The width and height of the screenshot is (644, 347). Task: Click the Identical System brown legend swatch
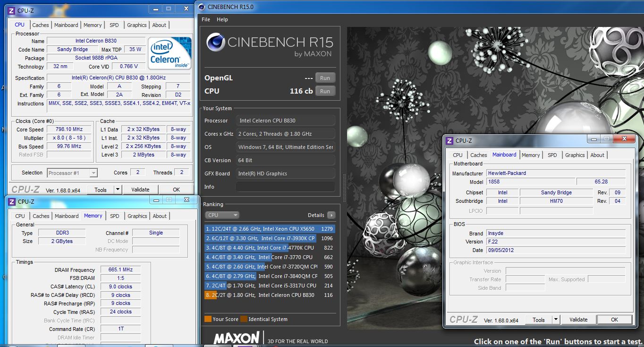(244, 319)
